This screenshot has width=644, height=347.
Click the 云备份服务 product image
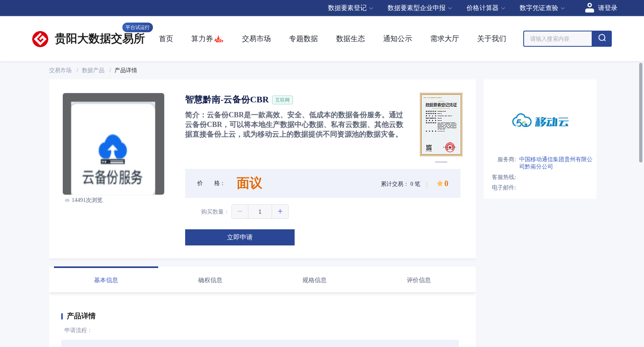point(114,144)
